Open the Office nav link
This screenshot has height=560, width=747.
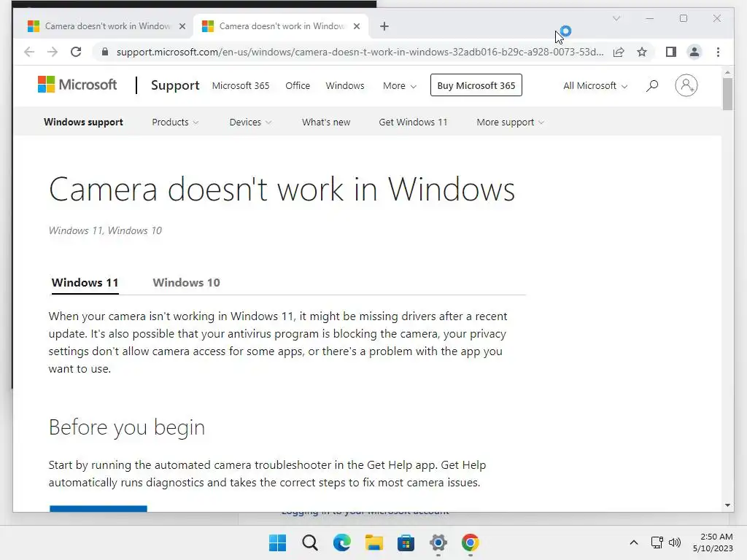pyautogui.click(x=298, y=86)
